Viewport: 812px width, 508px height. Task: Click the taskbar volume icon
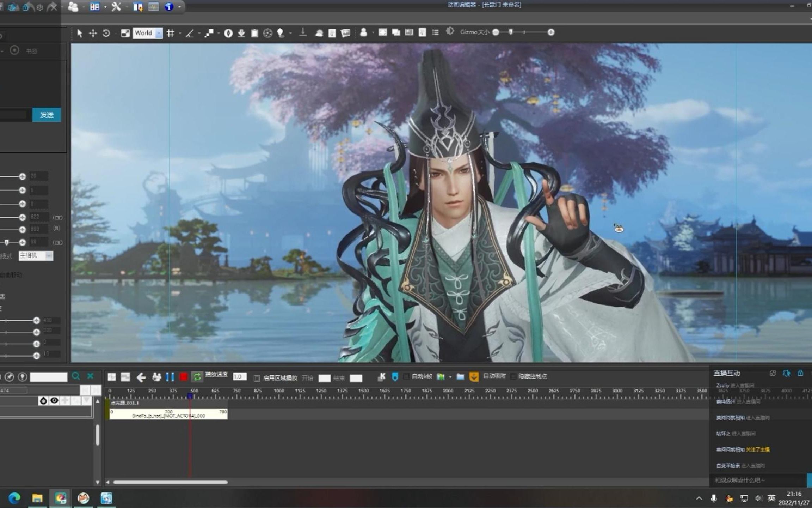point(758,498)
